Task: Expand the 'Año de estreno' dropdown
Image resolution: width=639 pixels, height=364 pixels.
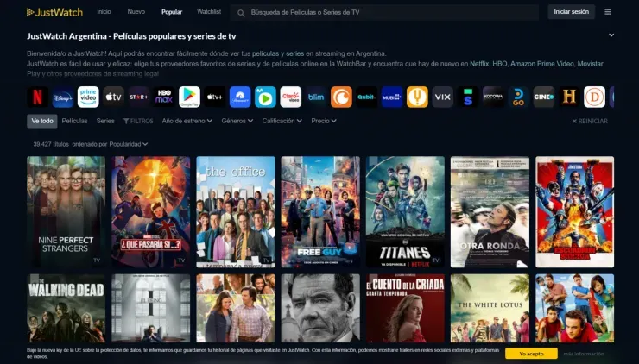Action: click(187, 121)
